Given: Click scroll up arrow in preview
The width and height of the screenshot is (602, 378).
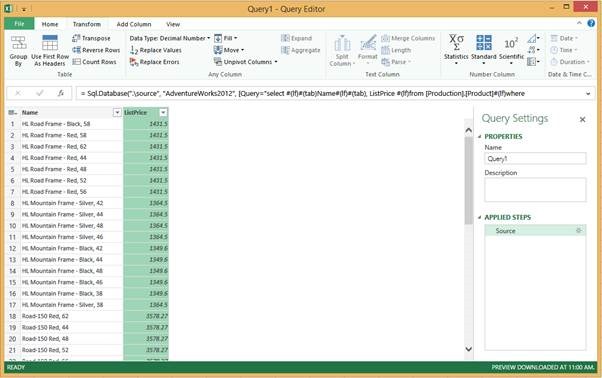Looking at the screenshot, I should pos(468,131).
